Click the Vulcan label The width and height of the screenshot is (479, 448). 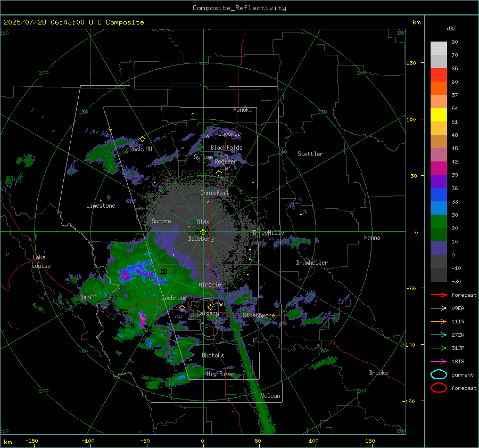[271, 396]
